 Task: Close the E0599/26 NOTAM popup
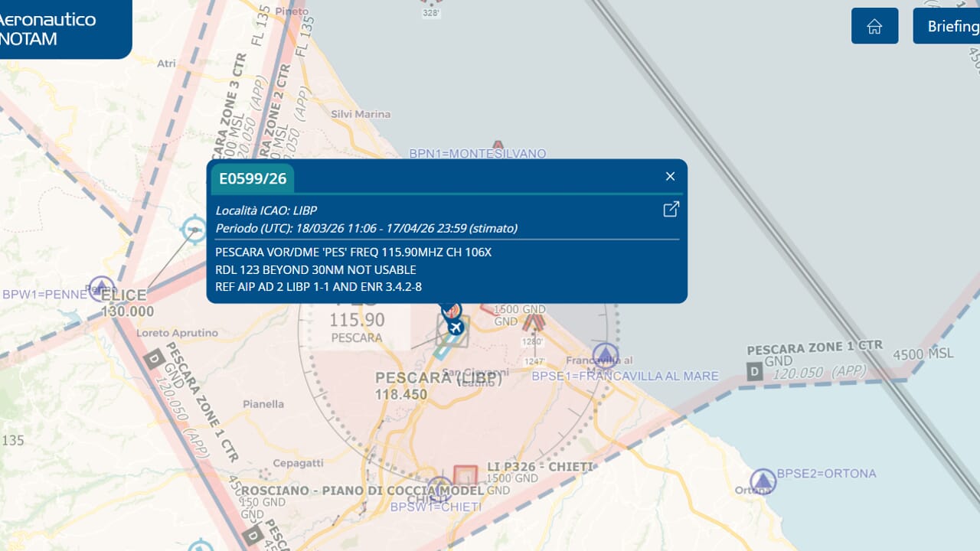point(670,177)
